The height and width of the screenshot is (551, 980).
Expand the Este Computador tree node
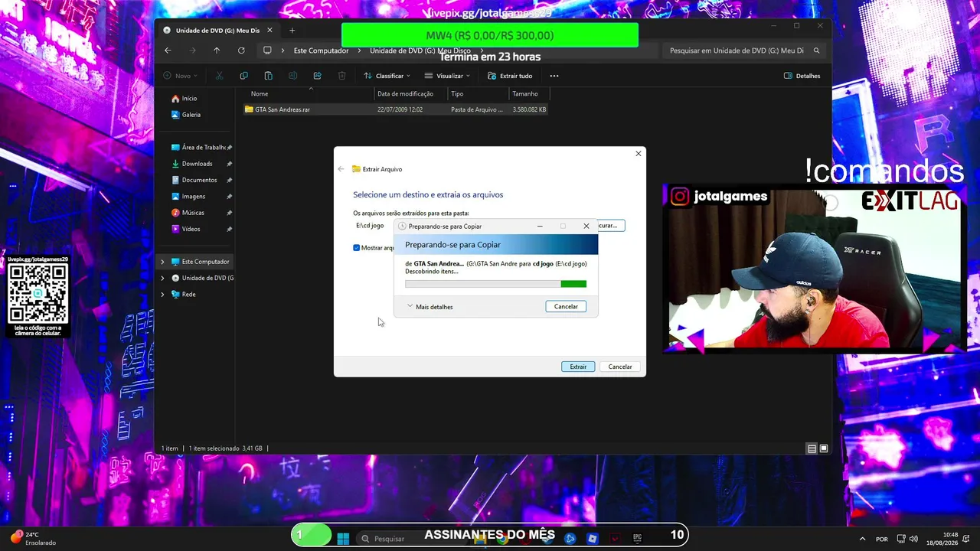[x=162, y=262]
